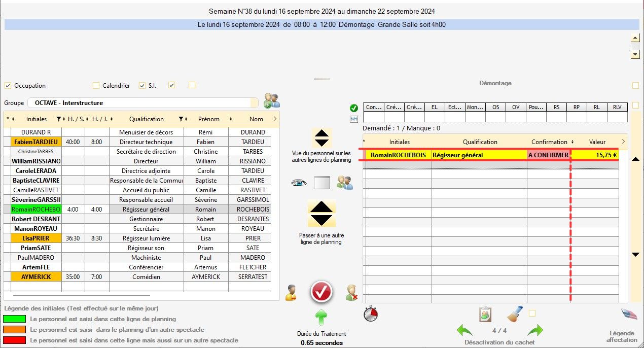The width and height of the screenshot is (644, 348).
Task: Click the A CONFIRMER status cell
Action: click(x=548, y=155)
